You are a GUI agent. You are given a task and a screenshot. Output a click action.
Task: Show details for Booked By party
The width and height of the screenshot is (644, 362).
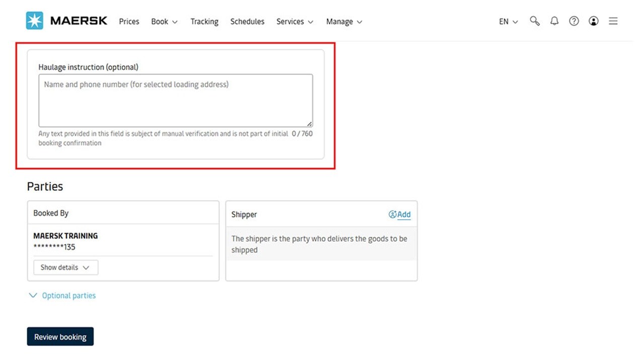65,267
